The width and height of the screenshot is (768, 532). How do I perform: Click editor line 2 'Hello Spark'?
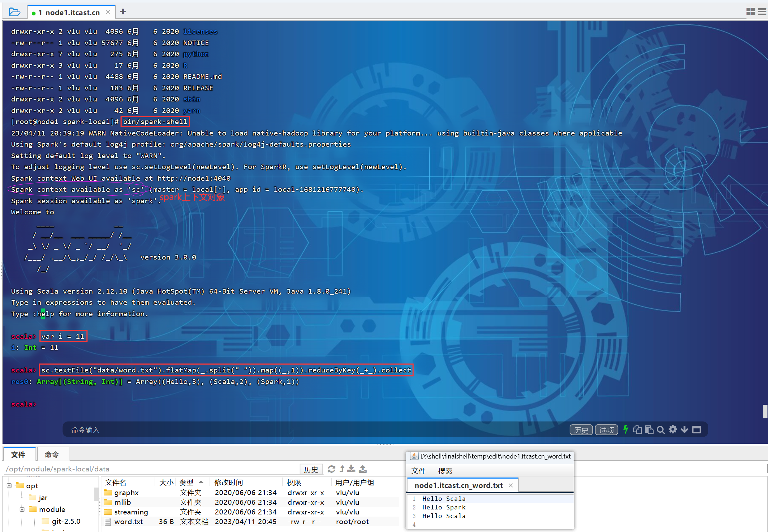coord(444,507)
